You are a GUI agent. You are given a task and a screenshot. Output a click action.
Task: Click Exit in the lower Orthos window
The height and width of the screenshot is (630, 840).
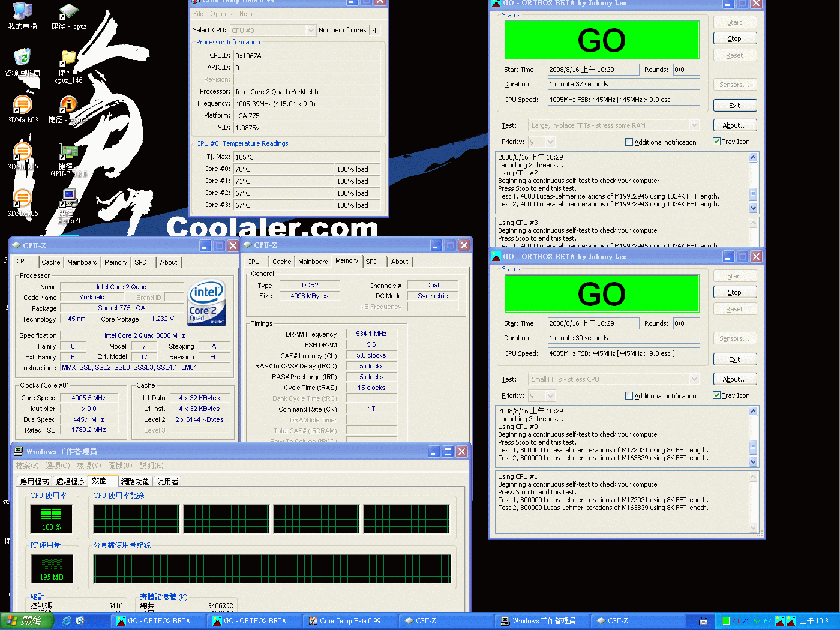735,359
